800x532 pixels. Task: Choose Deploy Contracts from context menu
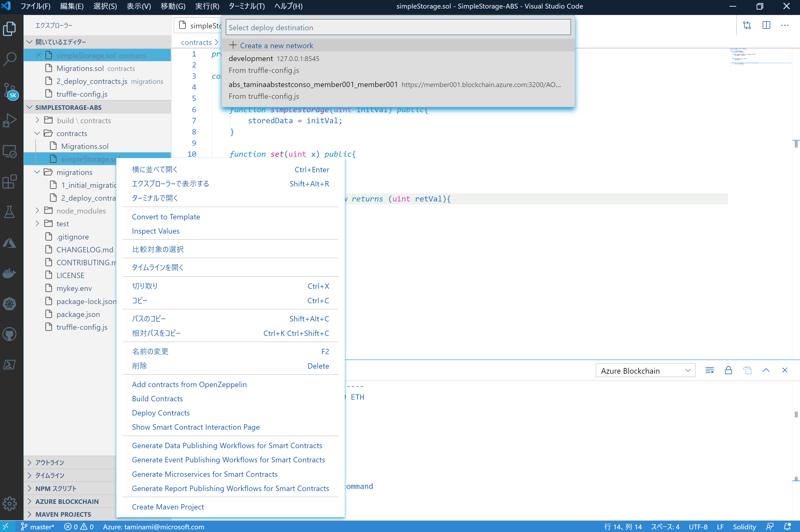click(x=161, y=413)
